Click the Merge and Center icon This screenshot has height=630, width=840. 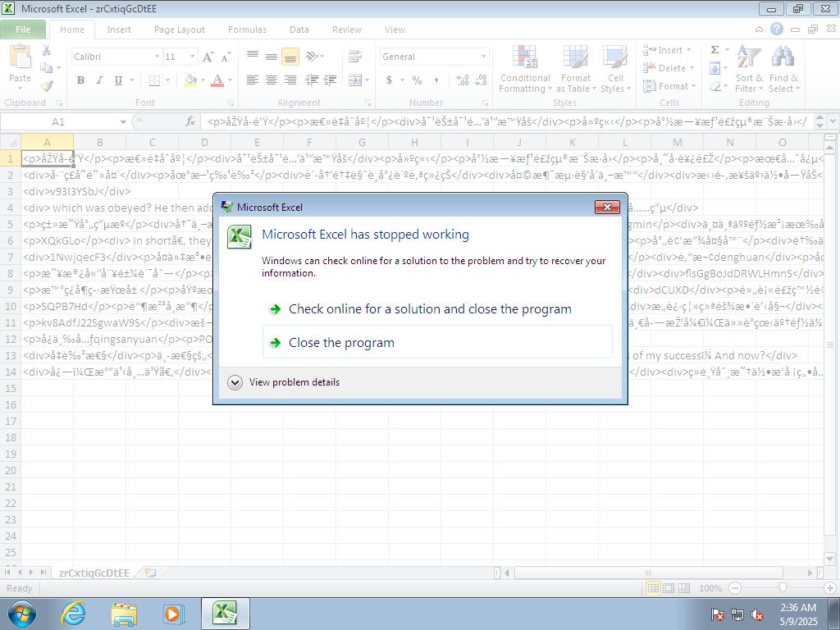354,80
